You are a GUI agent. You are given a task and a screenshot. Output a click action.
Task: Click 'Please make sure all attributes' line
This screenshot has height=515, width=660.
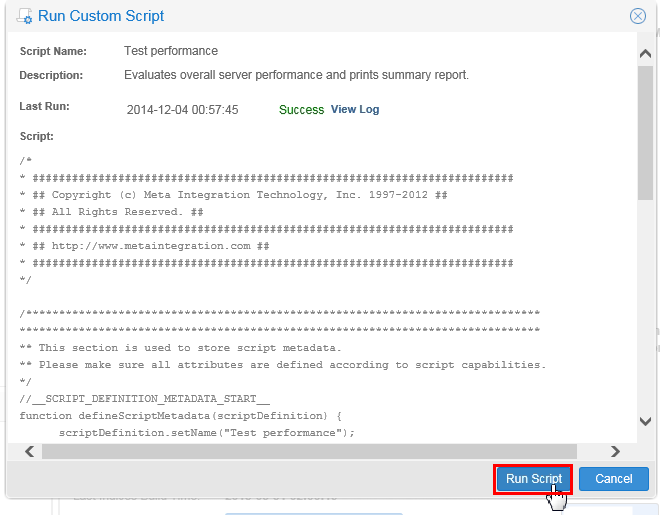point(283,365)
